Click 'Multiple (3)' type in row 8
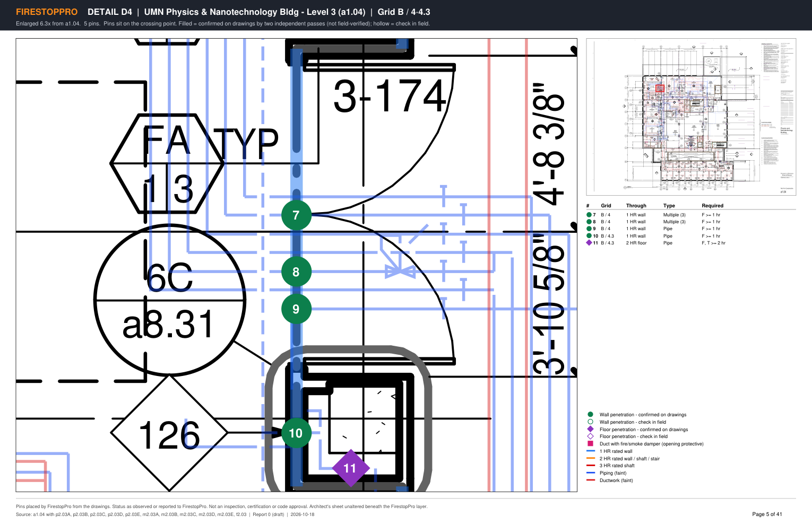The image size is (812, 525). pos(675,222)
